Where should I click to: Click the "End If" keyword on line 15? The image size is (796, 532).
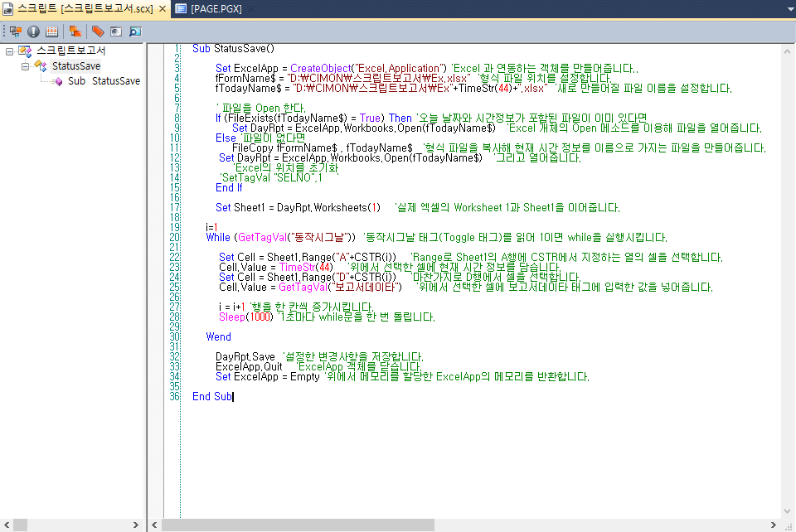pos(229,187)
